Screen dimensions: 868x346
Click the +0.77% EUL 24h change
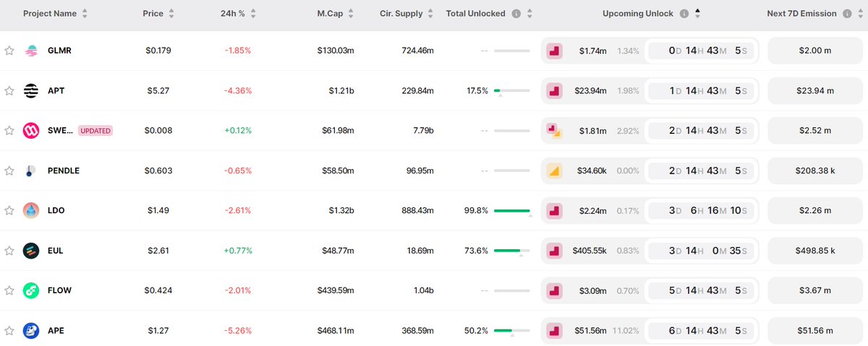click(x=237, y=251)
